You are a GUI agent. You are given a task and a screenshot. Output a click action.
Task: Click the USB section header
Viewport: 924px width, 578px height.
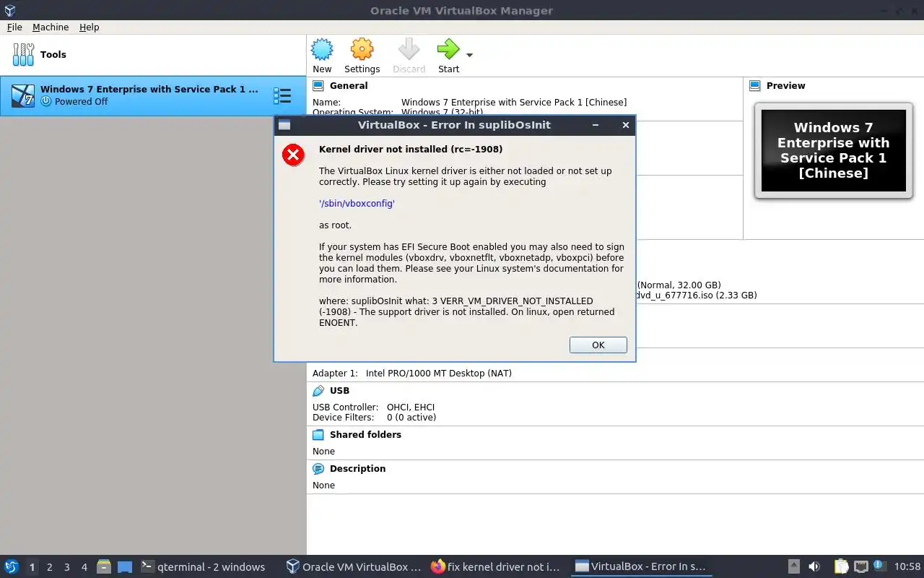click(339, 391)
